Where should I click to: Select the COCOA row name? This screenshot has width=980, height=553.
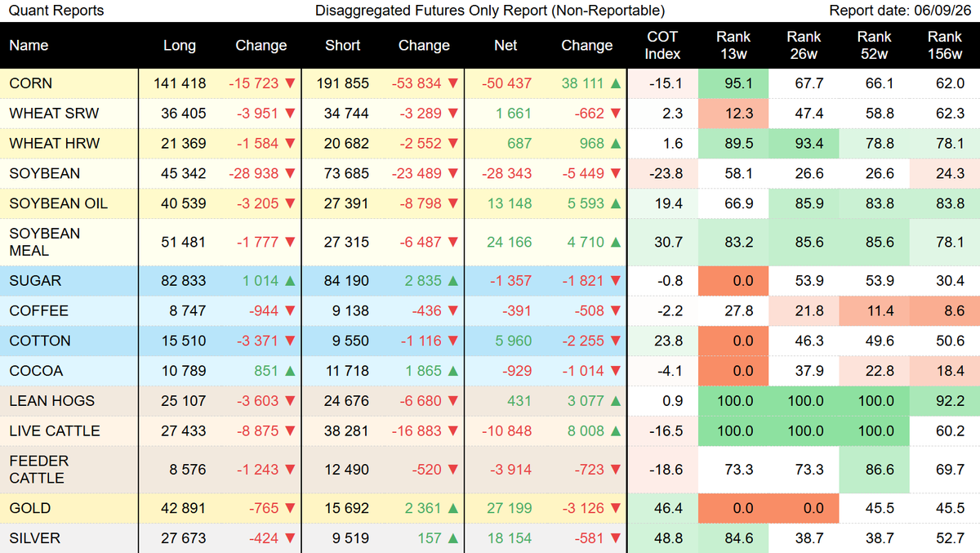(x=36, y=371)
